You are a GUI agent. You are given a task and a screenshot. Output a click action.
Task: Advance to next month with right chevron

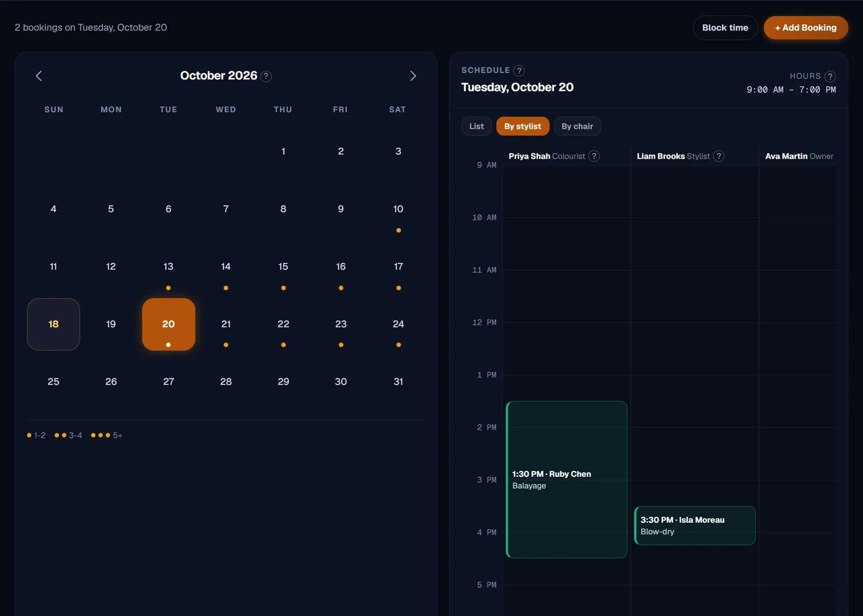click(413, 76)
